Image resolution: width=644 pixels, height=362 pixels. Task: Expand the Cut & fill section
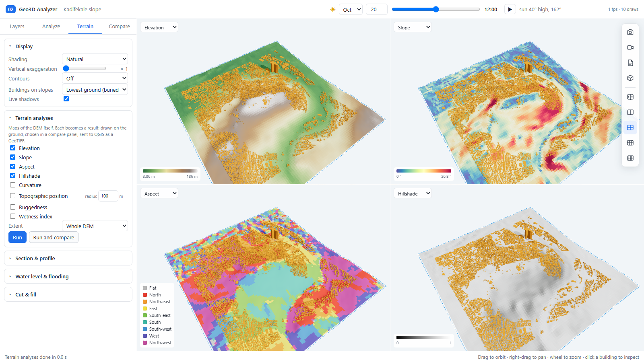pyautogui.click(x=68, y=294)
